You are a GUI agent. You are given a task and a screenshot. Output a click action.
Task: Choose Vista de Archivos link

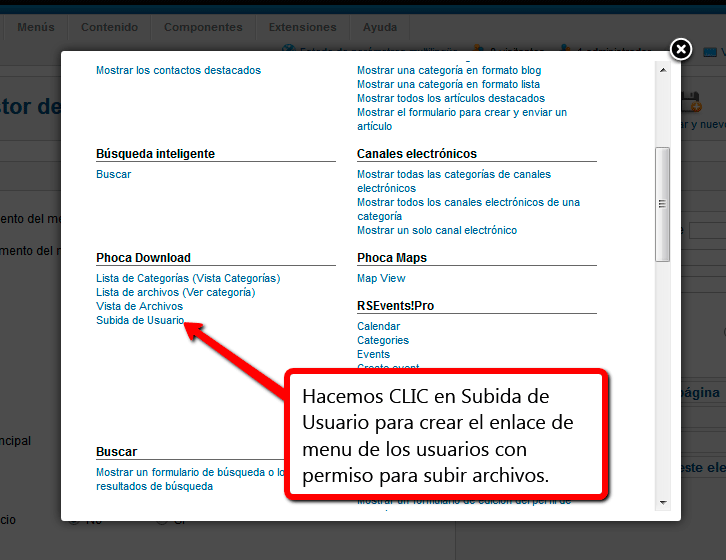[139, 306]
